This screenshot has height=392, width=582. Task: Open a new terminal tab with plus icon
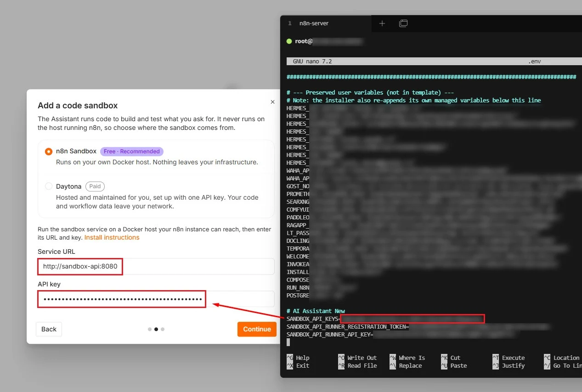(x=382, y=23)
